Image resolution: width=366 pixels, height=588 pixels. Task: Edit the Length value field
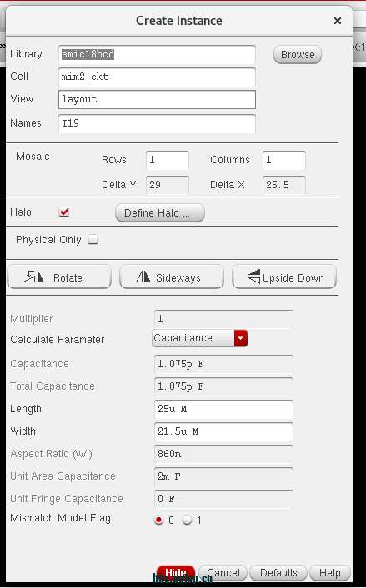(x=223, y=409)
